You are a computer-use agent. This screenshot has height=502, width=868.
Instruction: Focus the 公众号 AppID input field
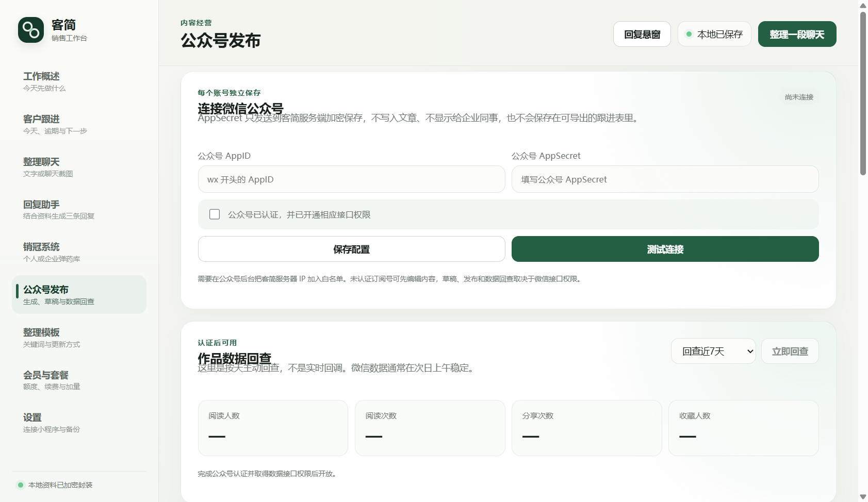pos(352,179)
